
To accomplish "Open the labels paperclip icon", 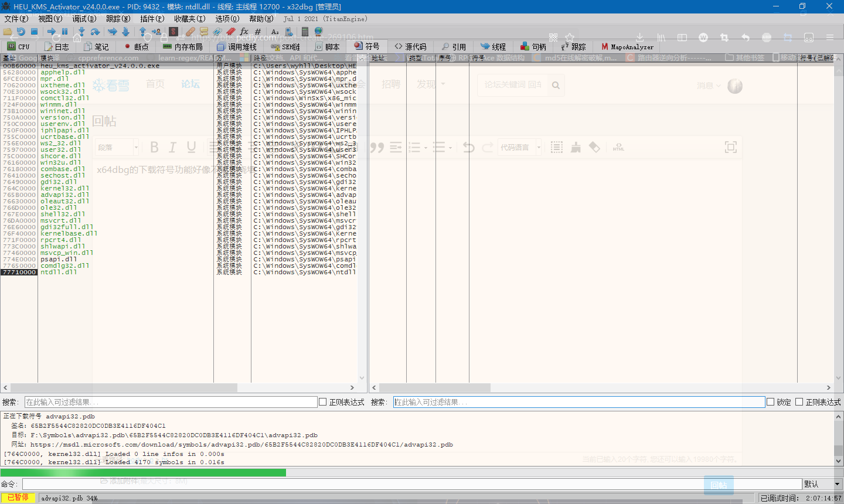I will 217,32.
